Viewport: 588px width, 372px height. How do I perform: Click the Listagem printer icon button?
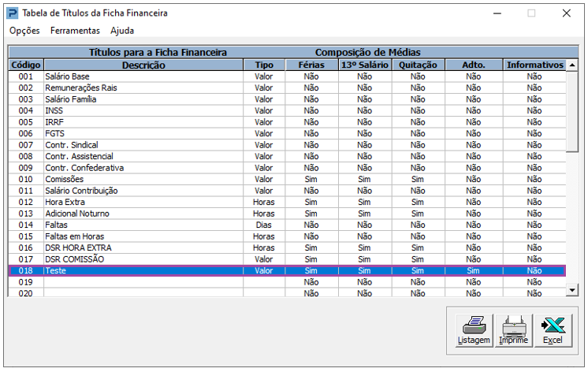pos(474,329)
